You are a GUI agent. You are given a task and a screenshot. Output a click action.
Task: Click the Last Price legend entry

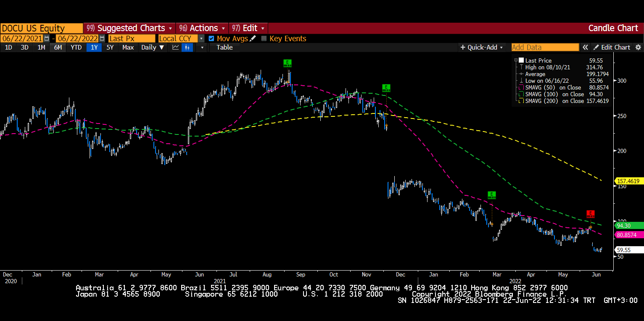pos(538,61)
